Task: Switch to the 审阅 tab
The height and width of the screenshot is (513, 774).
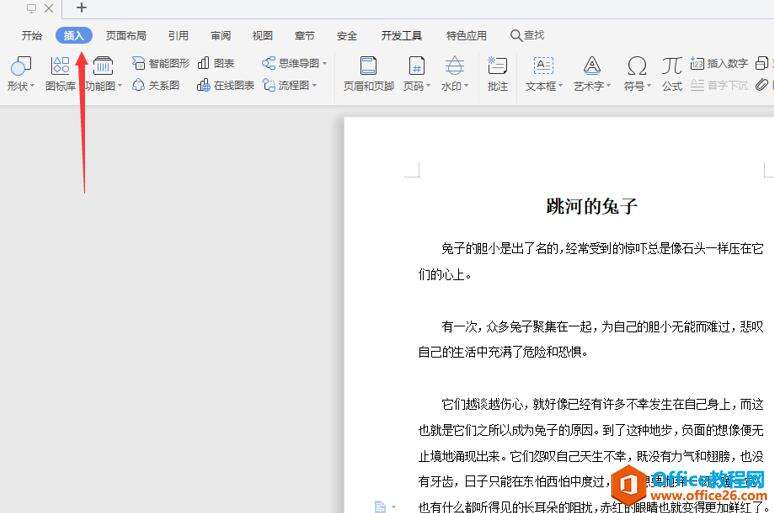Action: [220, 36]
